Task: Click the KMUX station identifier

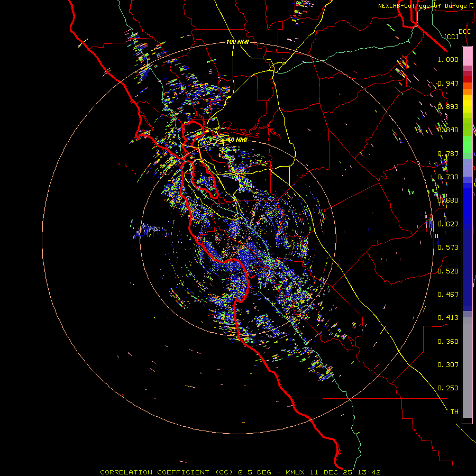Action: click(x=295, y=472)
